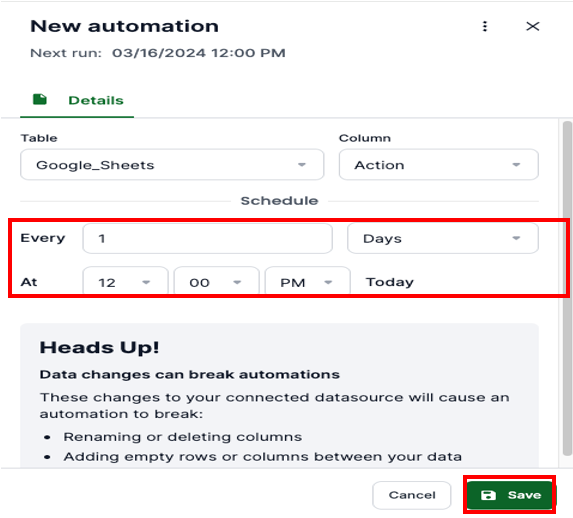
Task: Open the minutes selector showing 00
Action: [217, 282]
